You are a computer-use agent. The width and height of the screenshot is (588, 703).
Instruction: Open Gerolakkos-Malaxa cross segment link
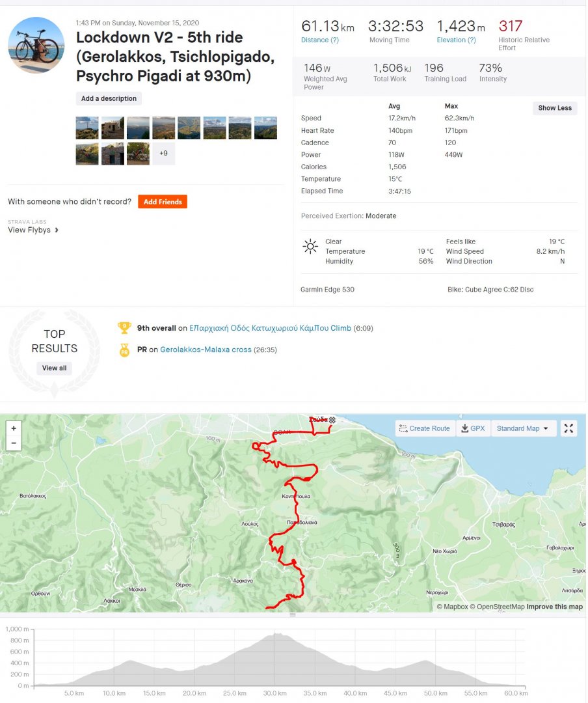206,350
